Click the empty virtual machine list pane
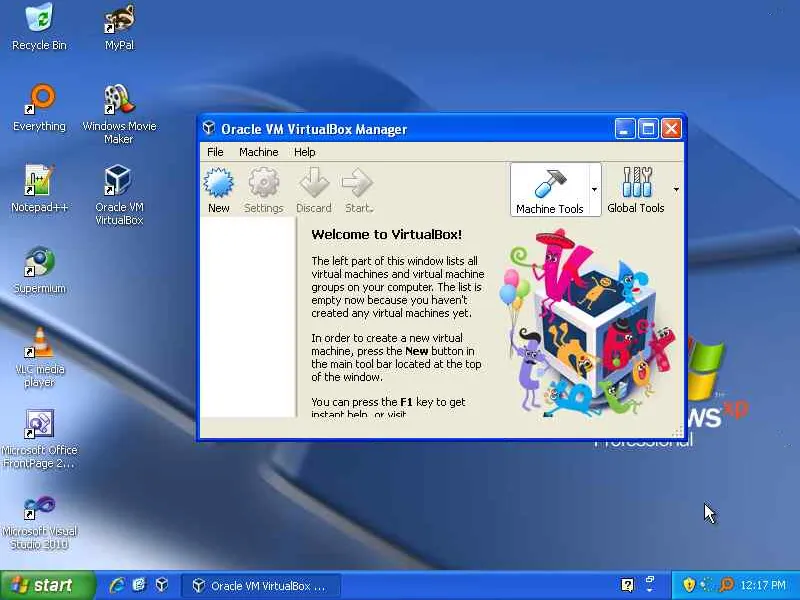Screen dimensions: 800x600 (247, 317)
